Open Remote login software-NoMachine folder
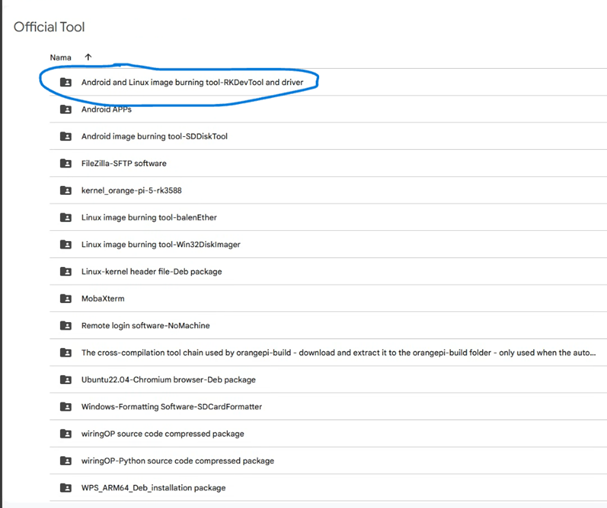 click(145, 325)
